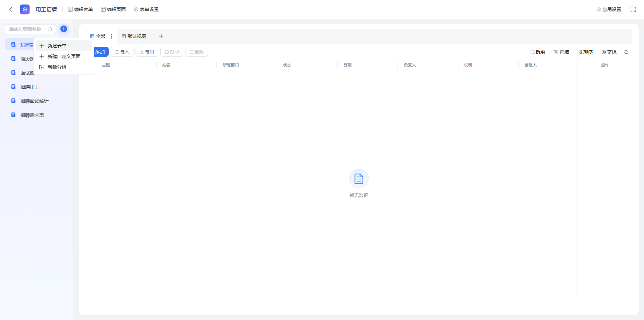Toggle fullscreen mode icon
Screen dimensions: 644x320
(633, 9)
